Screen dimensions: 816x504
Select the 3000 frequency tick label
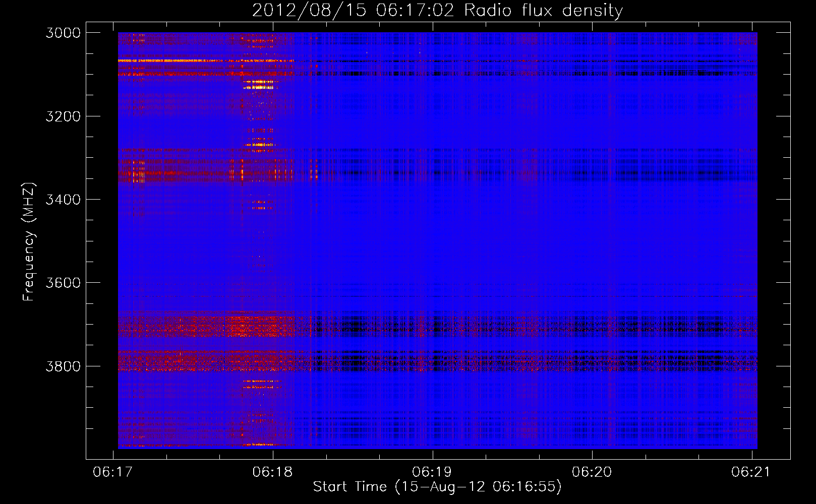pos(63,33)
